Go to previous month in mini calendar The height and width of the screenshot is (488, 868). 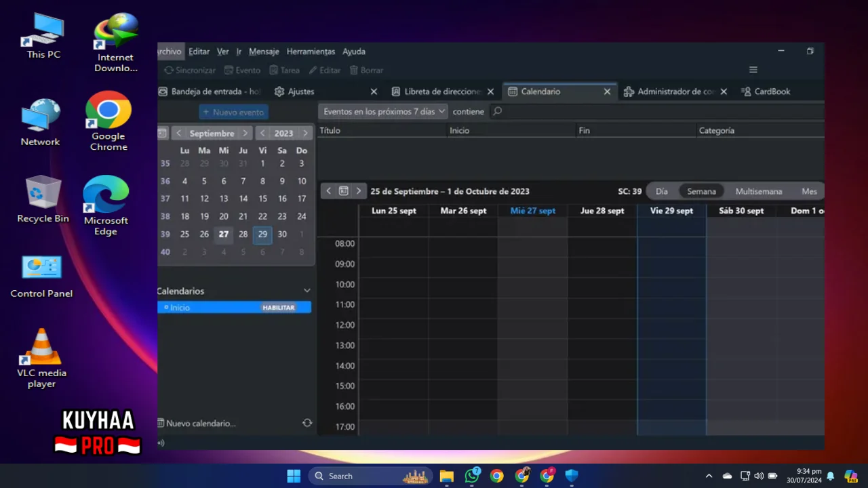pyautogui.click(x=178, y=134)
